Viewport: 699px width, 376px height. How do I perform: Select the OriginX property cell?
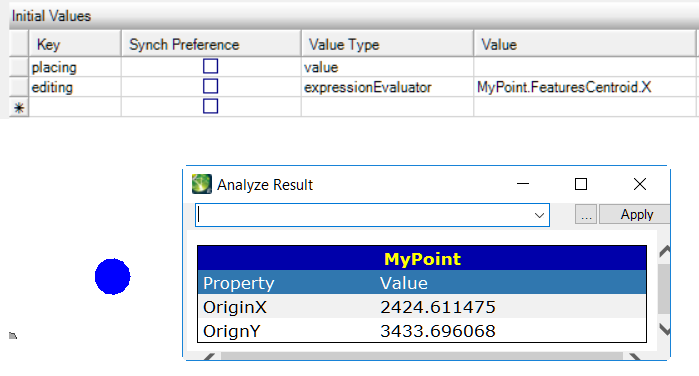point(234,307)
